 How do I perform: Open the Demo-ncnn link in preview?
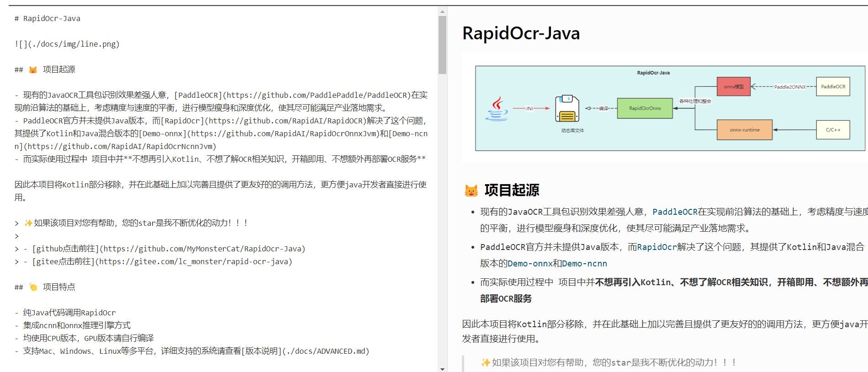(584, 263)
